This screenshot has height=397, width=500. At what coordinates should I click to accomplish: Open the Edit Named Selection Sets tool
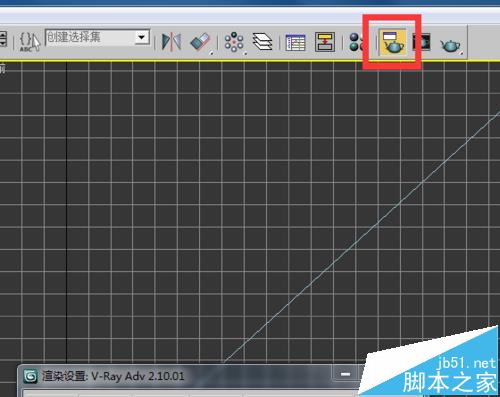point(29,42)
